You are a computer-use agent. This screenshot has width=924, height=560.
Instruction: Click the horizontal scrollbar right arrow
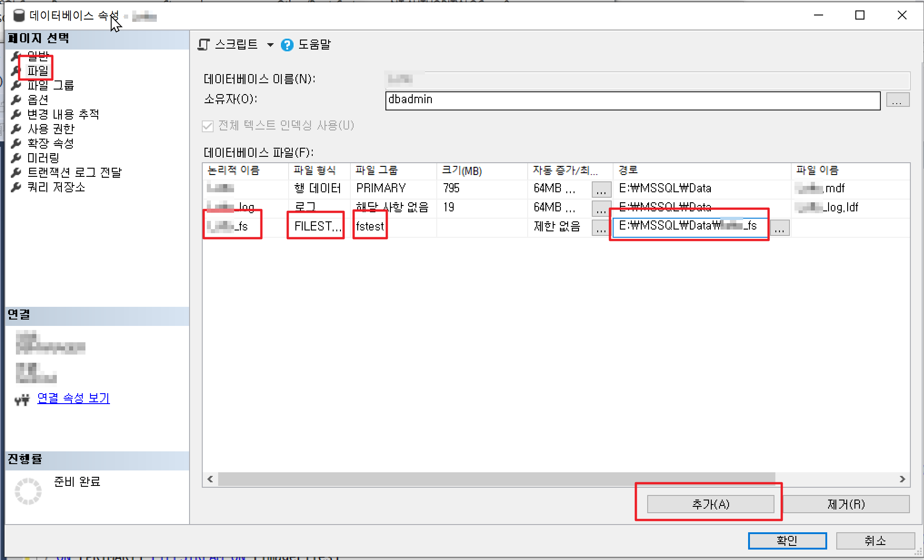[x=902, y=479]
